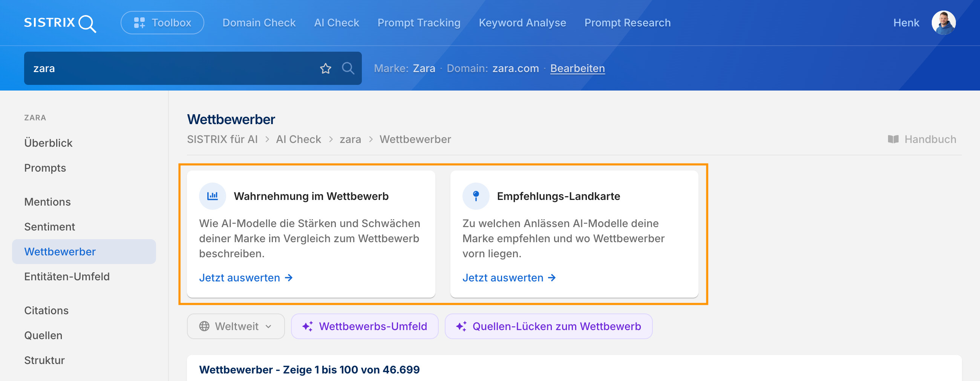This screenshot has width=980, height=381.
Task: Click the table heading Zeige 1 bis 100
Action: point(309,370)
